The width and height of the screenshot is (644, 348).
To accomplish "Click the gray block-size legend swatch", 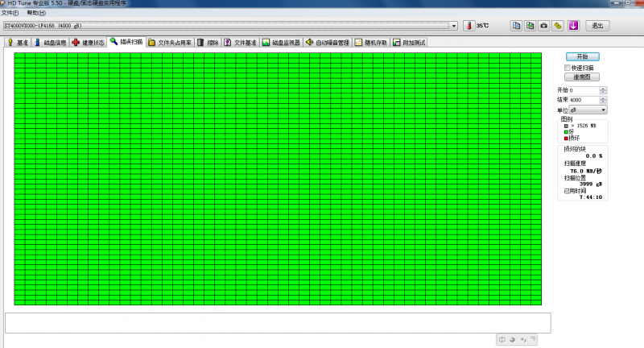I will point(566,126).
